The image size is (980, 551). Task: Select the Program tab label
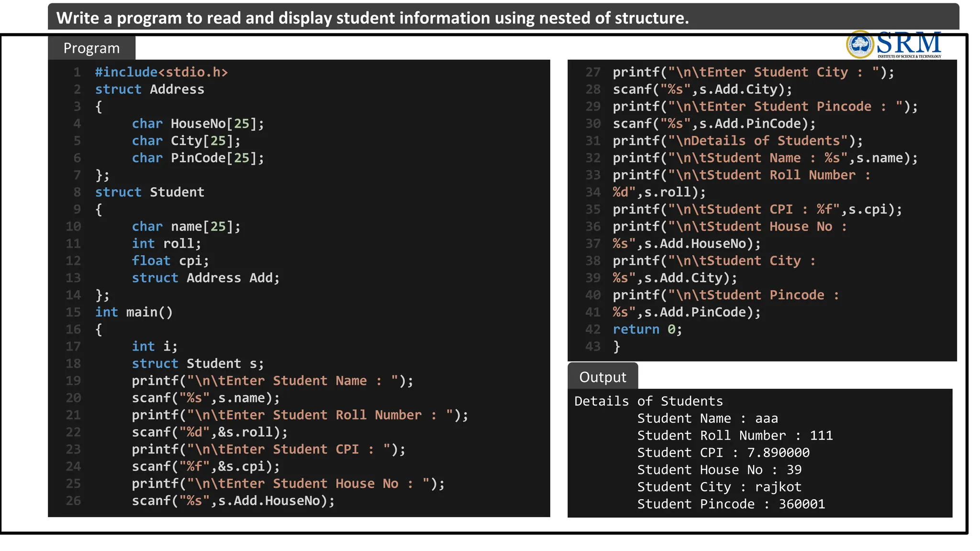(x=91, y=48)
